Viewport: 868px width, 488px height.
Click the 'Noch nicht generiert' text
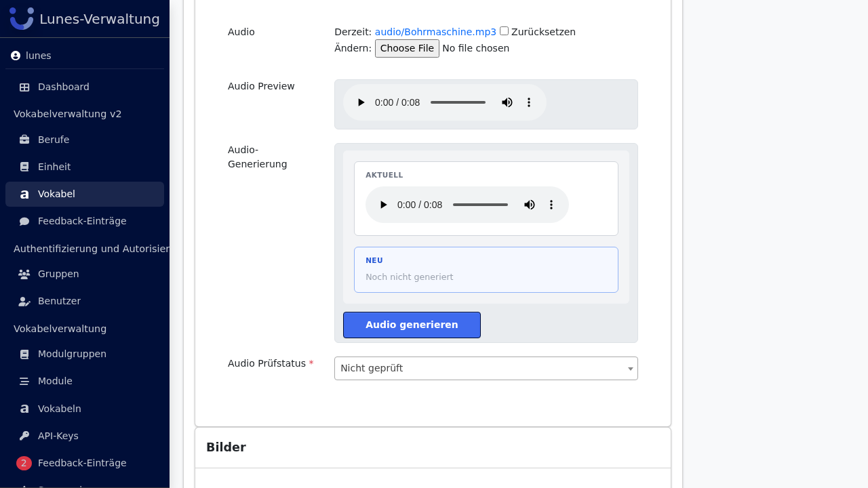pyautogui.click(x=409, y=277)
